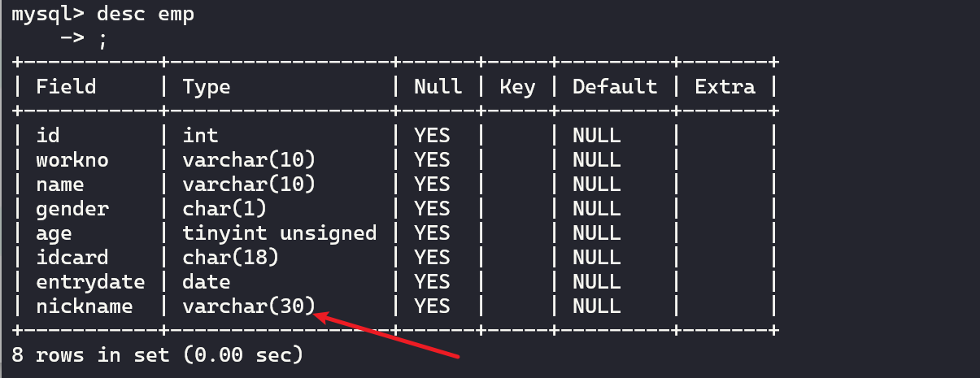Click the Type column header
The image size is (980, 378).
(207, 87)
